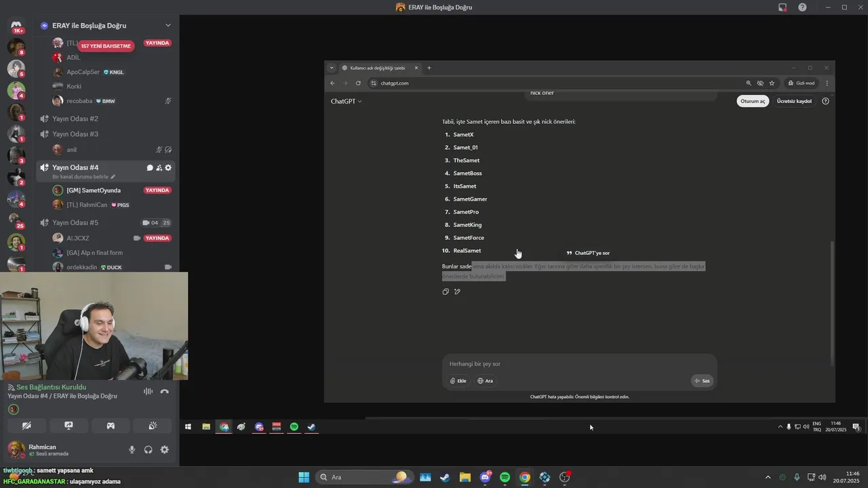This screenshot has height=488, width=868.
Task: Click the 'ChatGPT'ye sor' quote popup
Action: 588,253
